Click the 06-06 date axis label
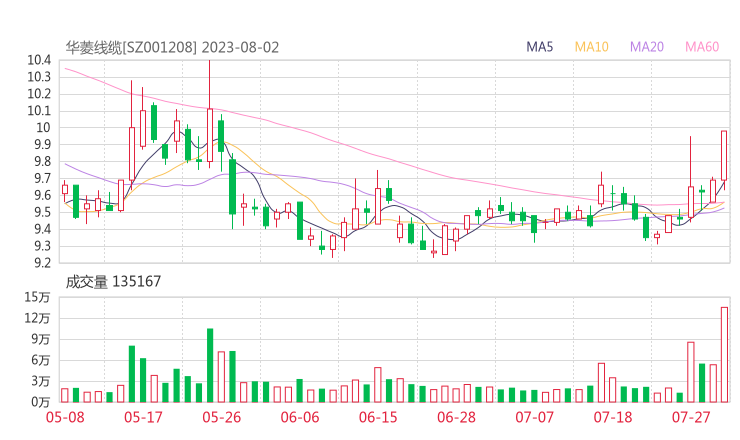The height and width of the screenshot is (440, 740). [300, 417]
